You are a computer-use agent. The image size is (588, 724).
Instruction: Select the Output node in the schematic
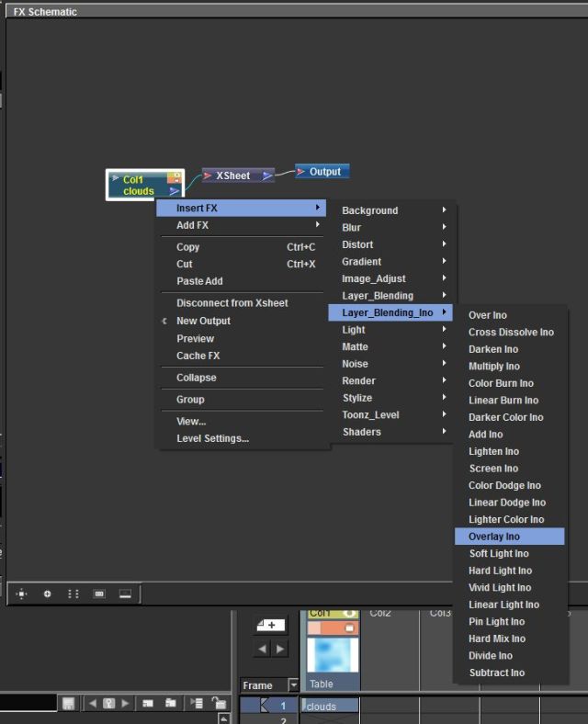323,172
